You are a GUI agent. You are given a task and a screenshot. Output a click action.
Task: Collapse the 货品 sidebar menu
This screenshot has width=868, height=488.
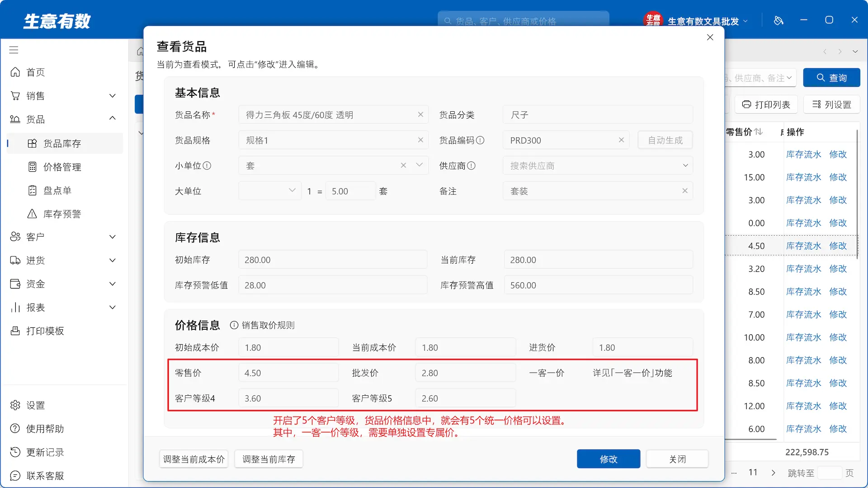pyautogui.click(x=113, y=118)
